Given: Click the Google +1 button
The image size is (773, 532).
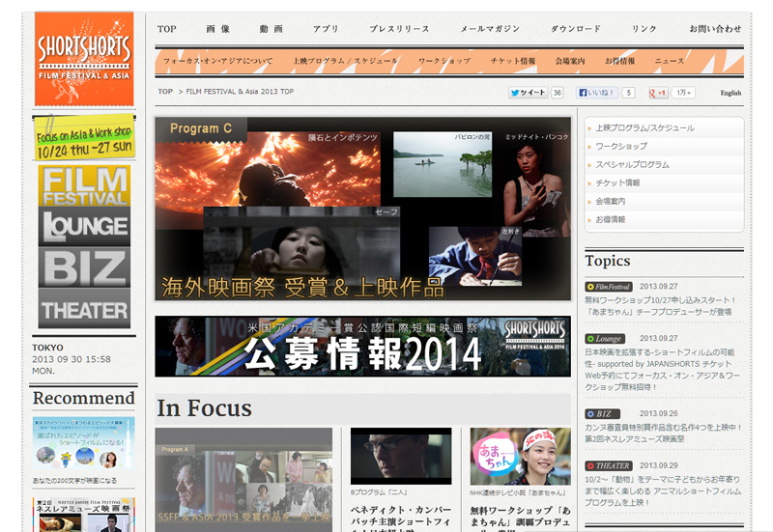Looking at the screenshot, I should 659,93.
